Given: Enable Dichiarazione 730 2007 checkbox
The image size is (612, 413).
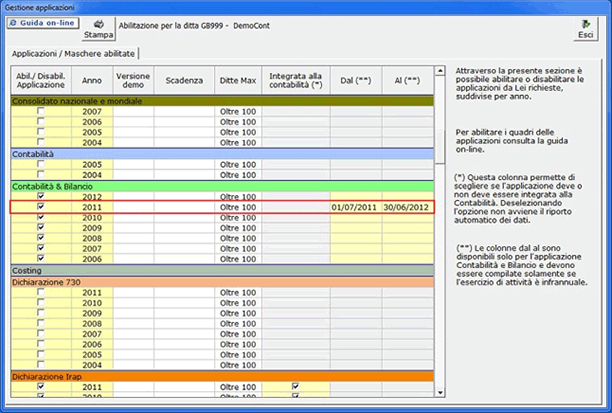Looking at the screenshot, I should (x=41, y=333).
